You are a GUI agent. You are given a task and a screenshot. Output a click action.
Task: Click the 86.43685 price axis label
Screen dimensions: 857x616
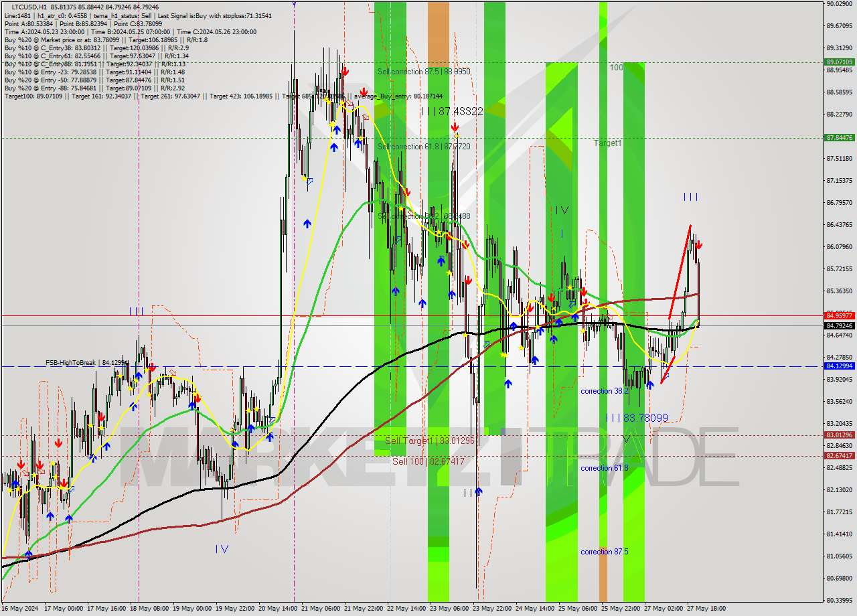click(839, 225)
